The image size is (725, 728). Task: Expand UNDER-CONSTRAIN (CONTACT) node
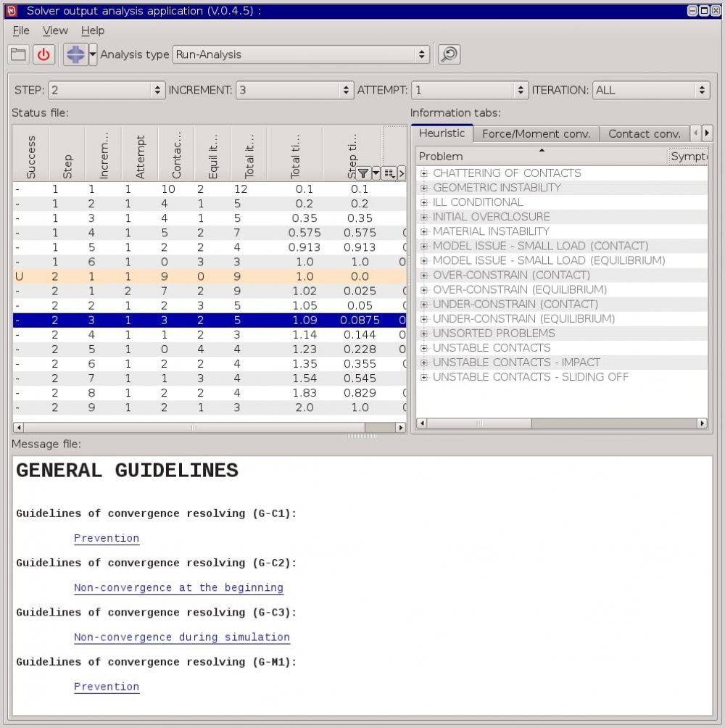pos(424,304)
